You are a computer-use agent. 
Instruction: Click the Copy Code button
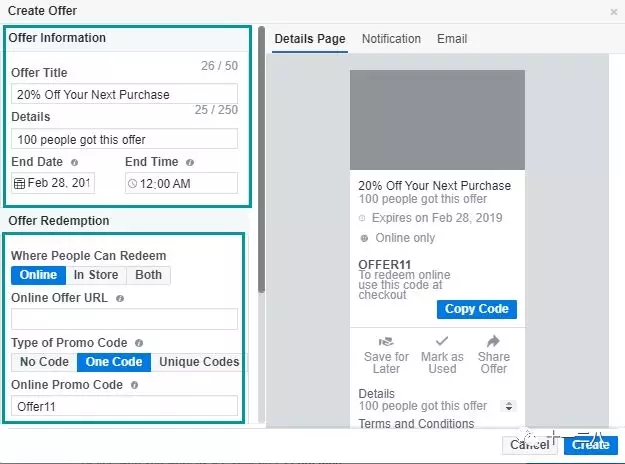coord(477,309)
